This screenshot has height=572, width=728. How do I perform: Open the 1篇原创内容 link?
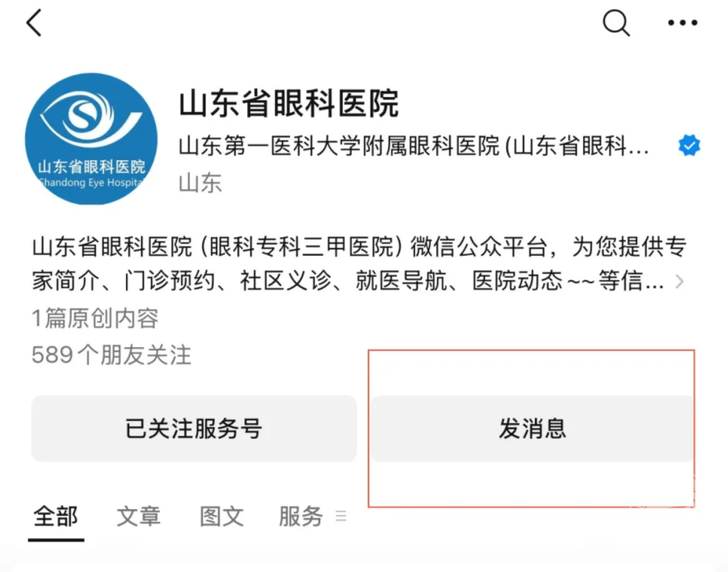tap(95, 319)
